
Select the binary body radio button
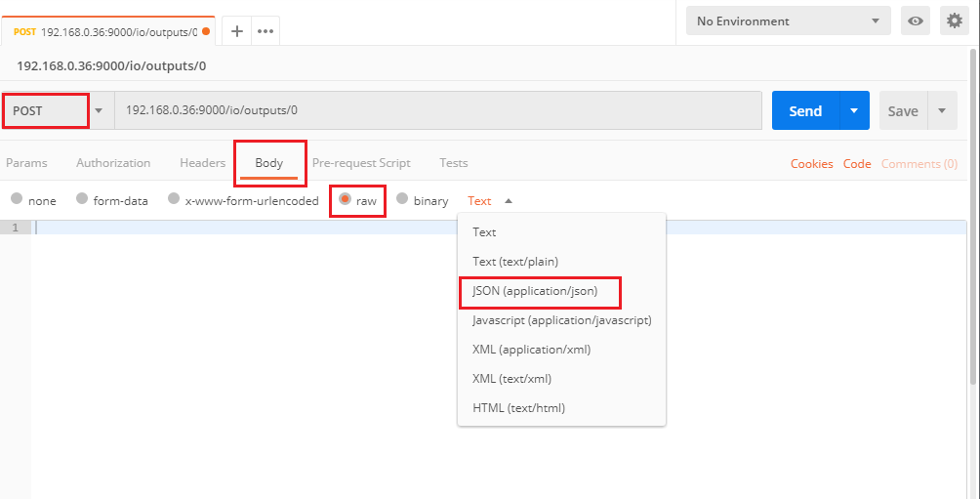(402, 199)
